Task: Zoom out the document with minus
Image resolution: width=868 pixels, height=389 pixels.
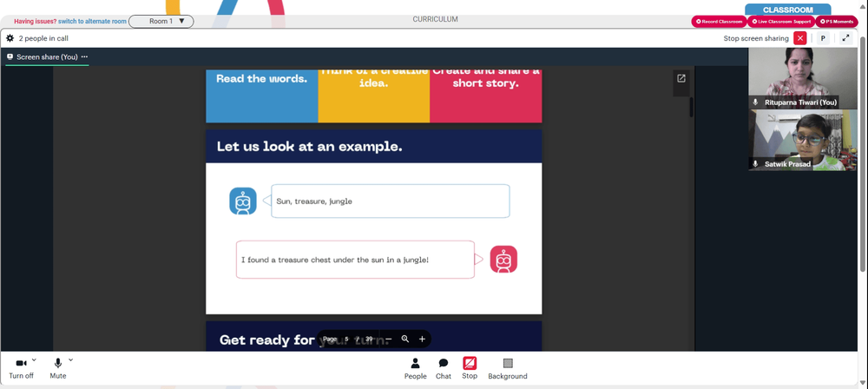Action: click(389, 340)
